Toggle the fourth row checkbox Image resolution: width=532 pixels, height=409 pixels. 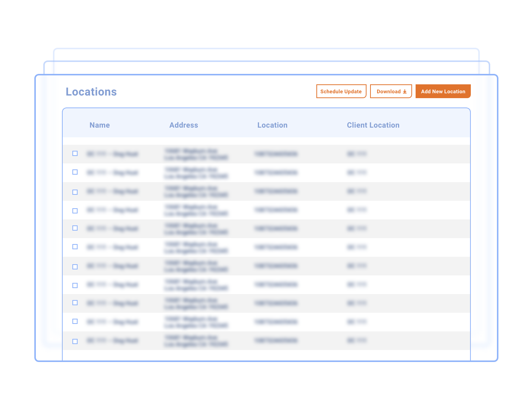(75, 211)
